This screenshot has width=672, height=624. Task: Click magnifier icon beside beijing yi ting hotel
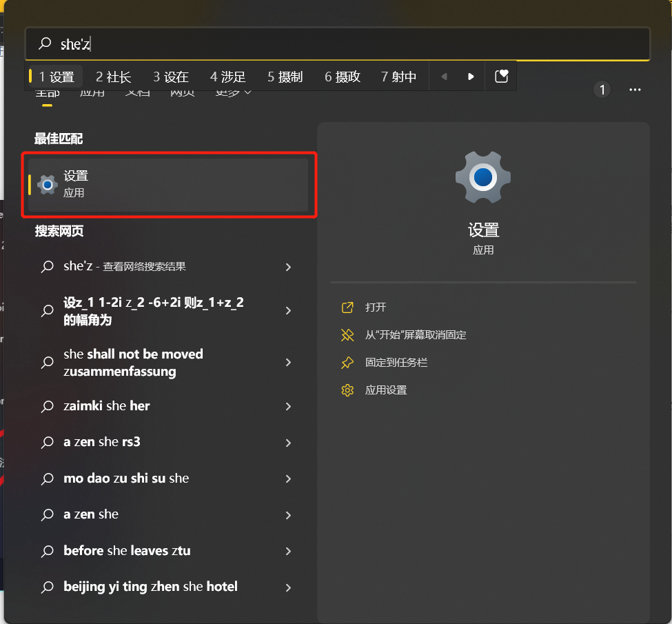pos(47,587)
